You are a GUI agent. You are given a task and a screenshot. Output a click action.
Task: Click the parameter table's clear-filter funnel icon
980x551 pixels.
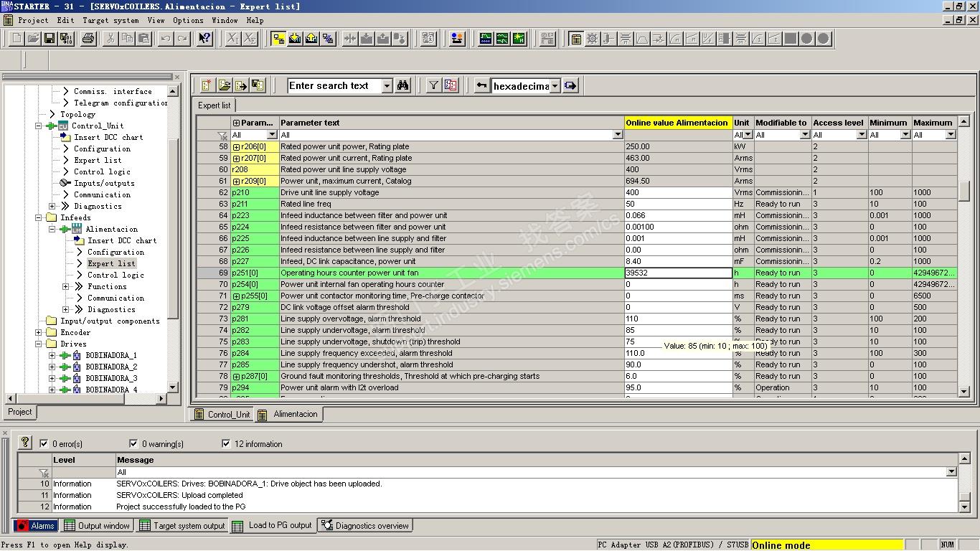pyautogui.click(x=222, y=135)
